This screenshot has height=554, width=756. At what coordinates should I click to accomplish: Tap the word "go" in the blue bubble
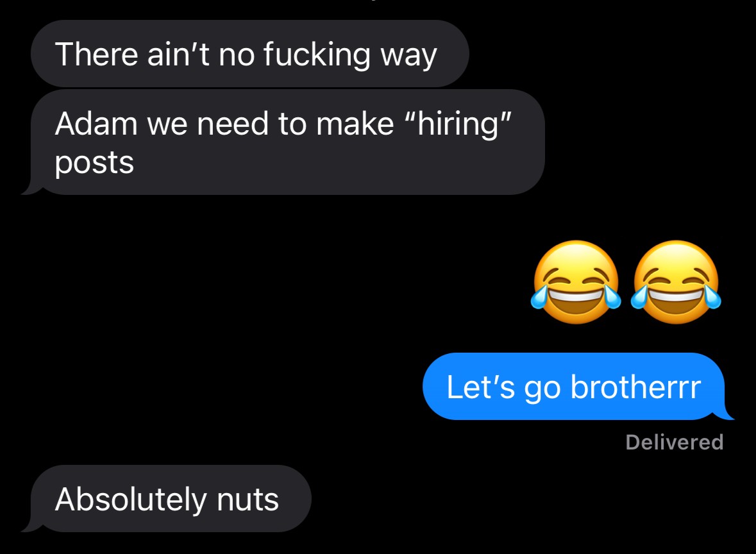click(542, 389)
